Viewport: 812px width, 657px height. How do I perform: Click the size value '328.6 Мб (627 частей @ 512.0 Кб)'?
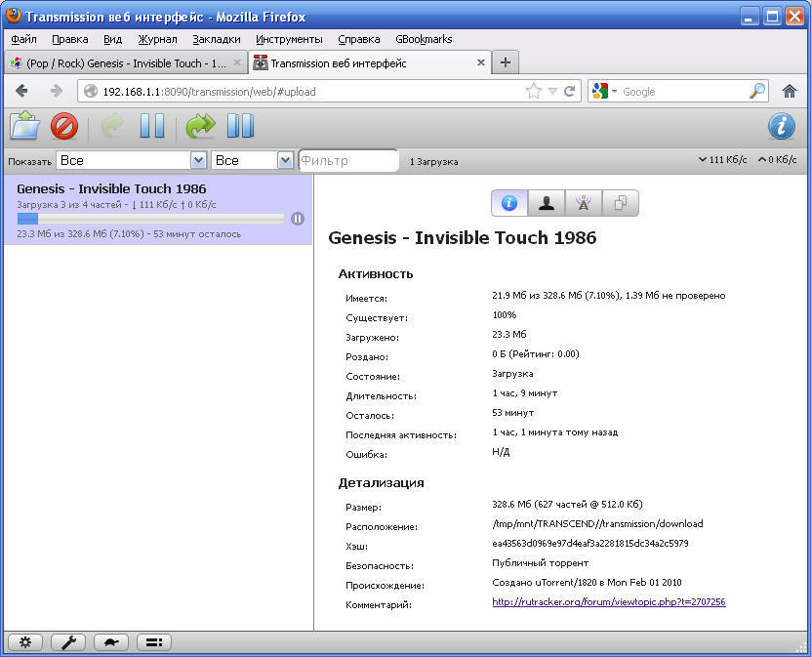567,504
